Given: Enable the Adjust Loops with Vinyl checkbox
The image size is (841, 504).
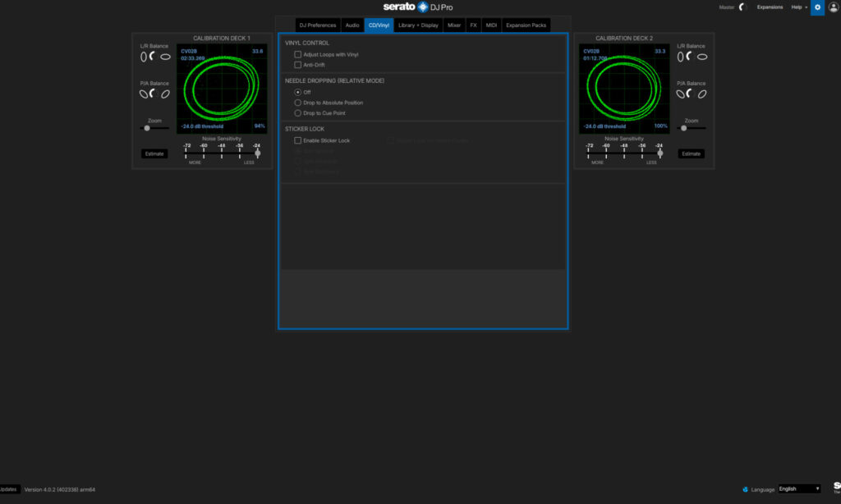Looking at the screenshot, I should [299, 54].
